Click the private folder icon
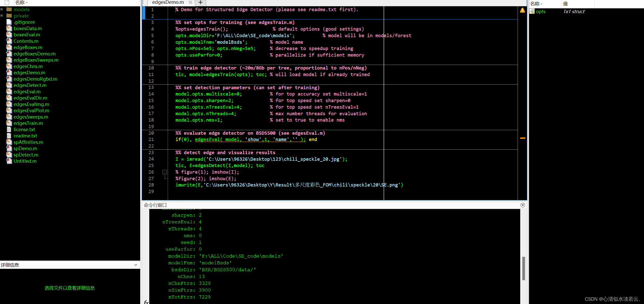644x304 pixels. tap(9, 16)
